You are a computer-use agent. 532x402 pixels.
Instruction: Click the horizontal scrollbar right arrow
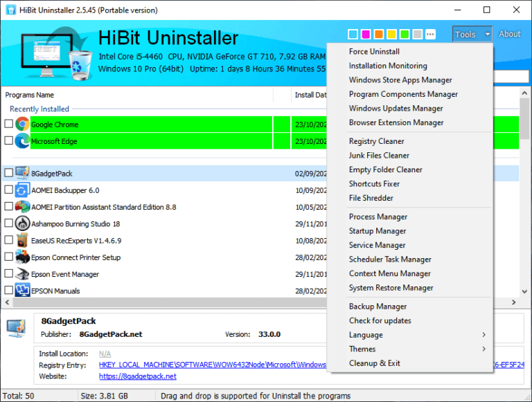[514, 302]
